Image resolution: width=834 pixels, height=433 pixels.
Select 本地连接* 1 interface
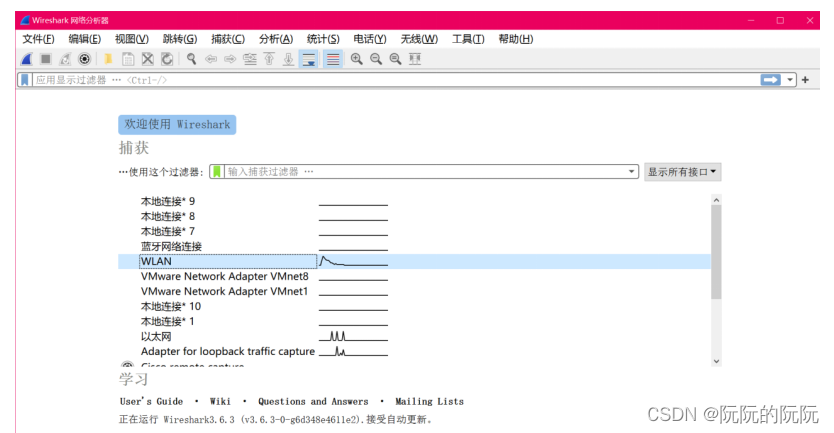pyautogui.click(x=168, y=321)
